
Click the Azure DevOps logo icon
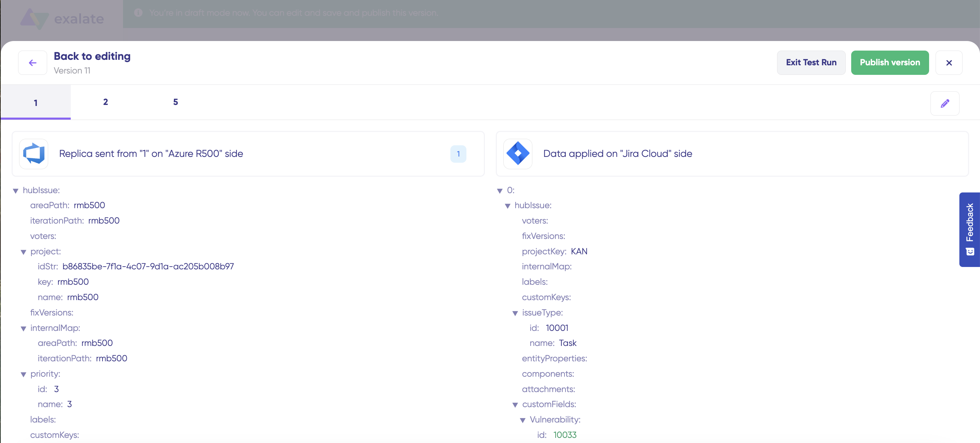coord(34,154)
